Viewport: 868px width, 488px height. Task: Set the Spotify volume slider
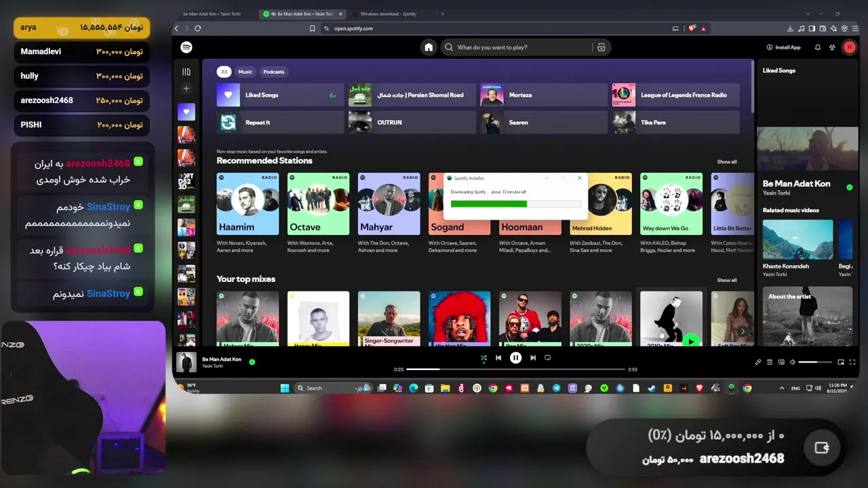click(x=816, y=362)
